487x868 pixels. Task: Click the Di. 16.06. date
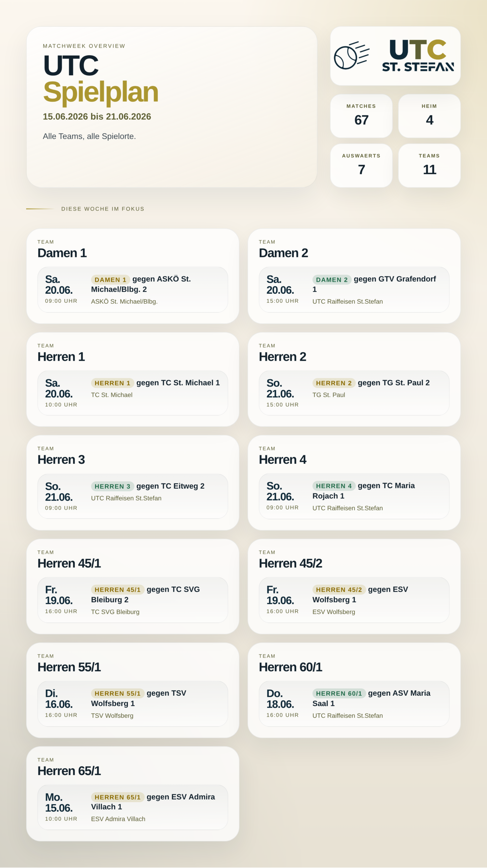(x=59, y=699)
